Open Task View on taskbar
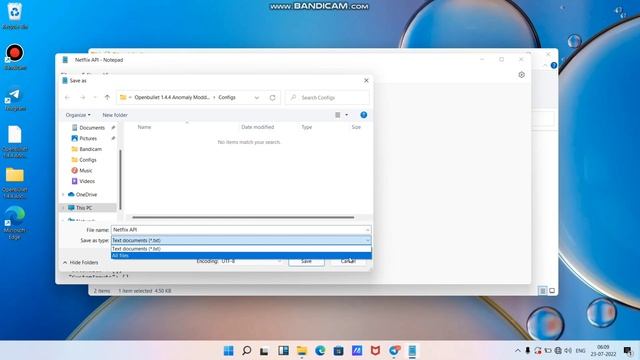The width and height of the screenshot is (640, 360). click(x=264, y=351)
